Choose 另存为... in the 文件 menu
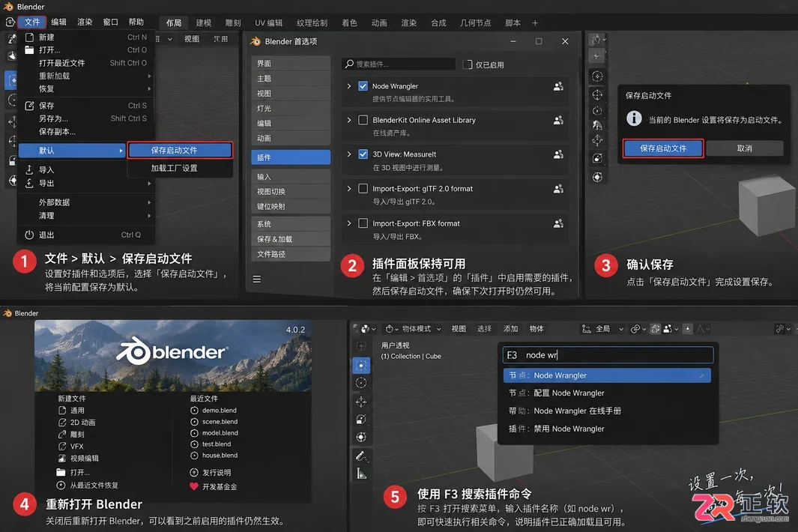 click(85, 118)
